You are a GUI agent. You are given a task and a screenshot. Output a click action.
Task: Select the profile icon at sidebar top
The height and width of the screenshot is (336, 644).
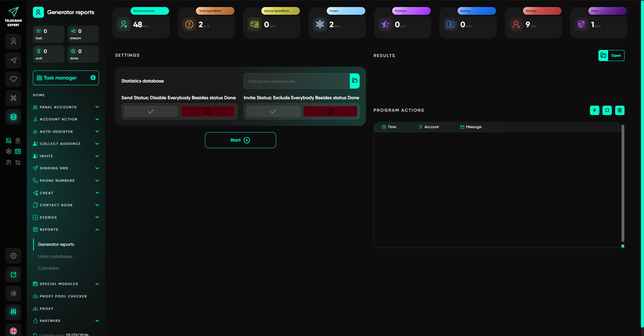click(13, 41)
